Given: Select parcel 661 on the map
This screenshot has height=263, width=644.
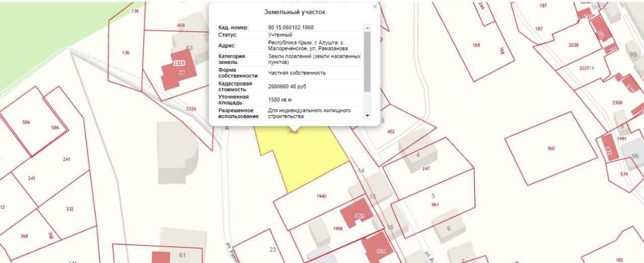Looking at the screenshot, I should tap(435, 205).
